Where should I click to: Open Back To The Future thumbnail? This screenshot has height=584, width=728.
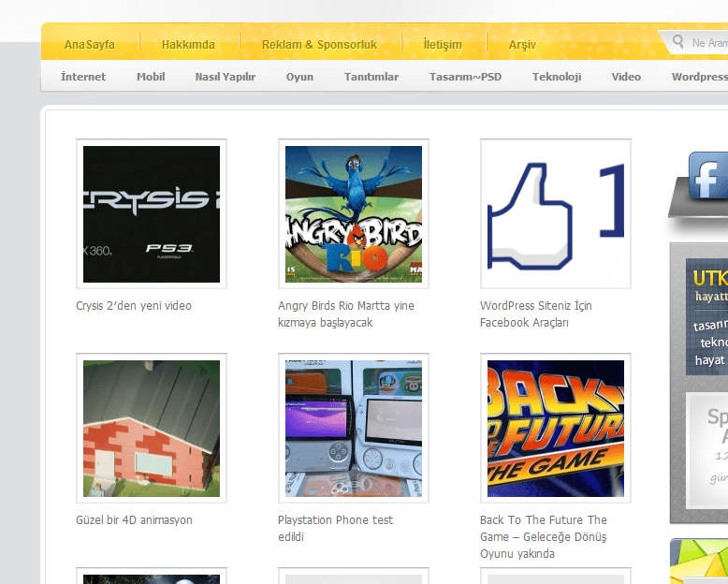[x=555, y=428]
